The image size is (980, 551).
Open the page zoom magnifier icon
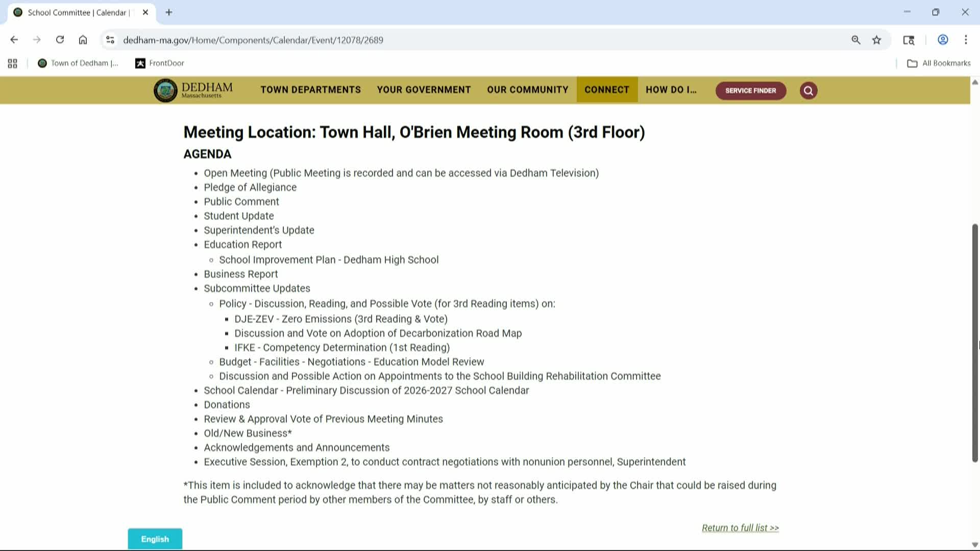click(x=856, y=39)
